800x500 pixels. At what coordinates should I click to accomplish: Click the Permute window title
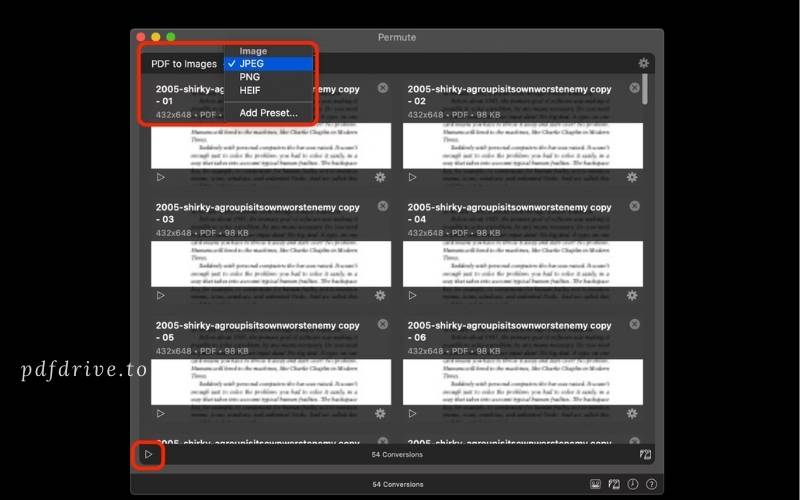coord(397,37)
